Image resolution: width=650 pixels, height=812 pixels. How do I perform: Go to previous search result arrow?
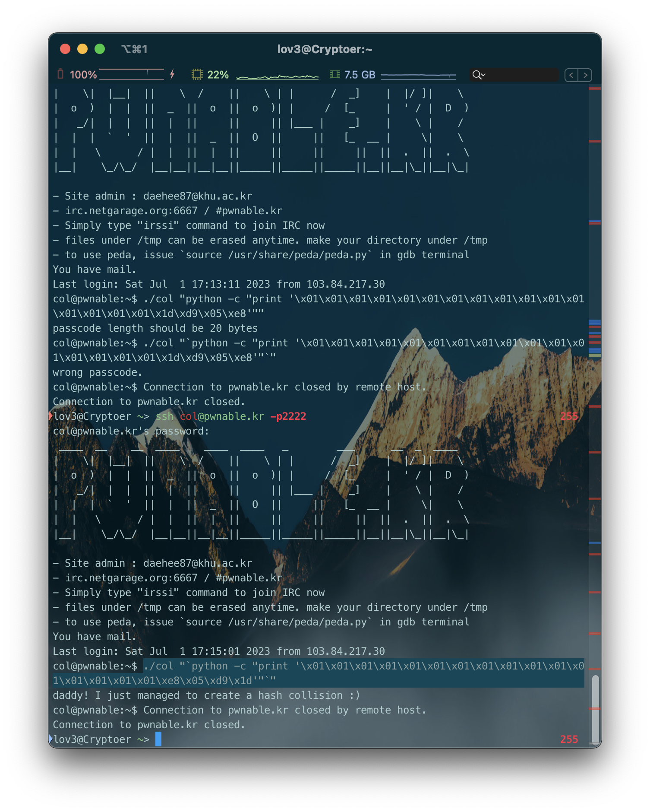571,75
